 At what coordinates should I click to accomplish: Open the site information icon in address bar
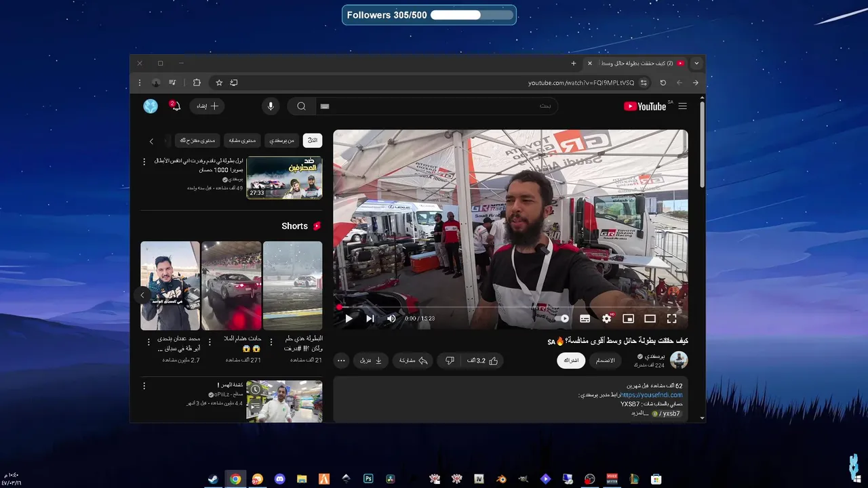(644, 83)
